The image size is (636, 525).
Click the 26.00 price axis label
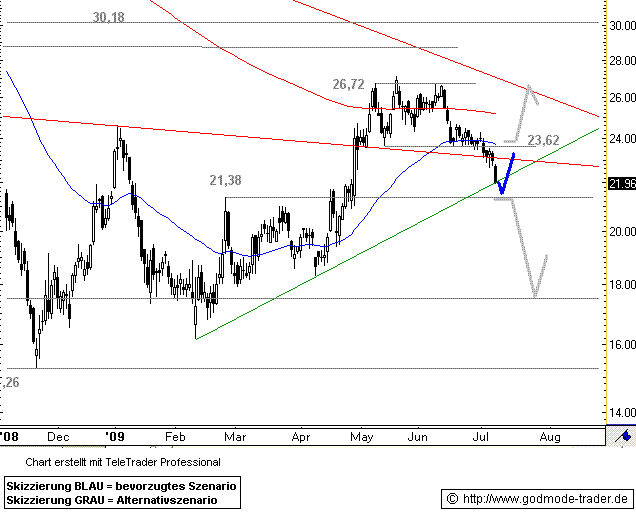tap(623, 97)
